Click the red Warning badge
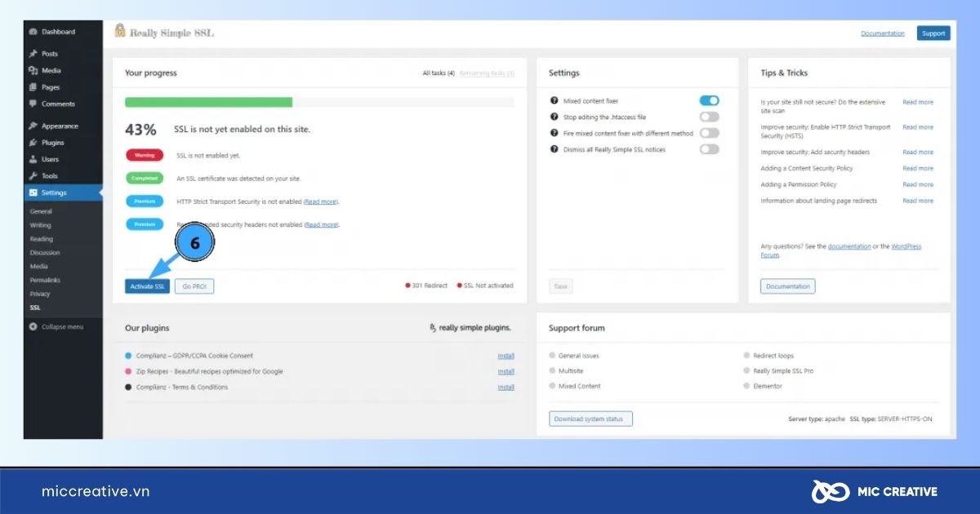The width and height of the screenshot is (980, 514). pyautogui.click(x=145, y=155)
